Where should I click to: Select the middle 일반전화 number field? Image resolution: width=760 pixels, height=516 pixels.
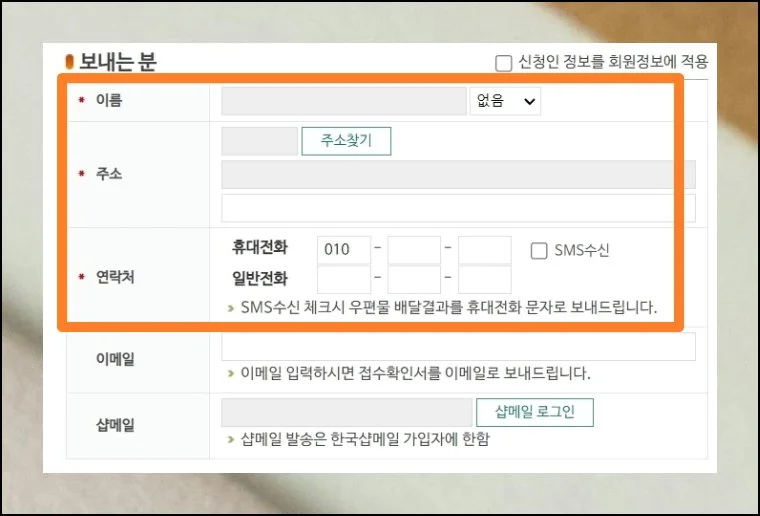(x=414, y=279)
